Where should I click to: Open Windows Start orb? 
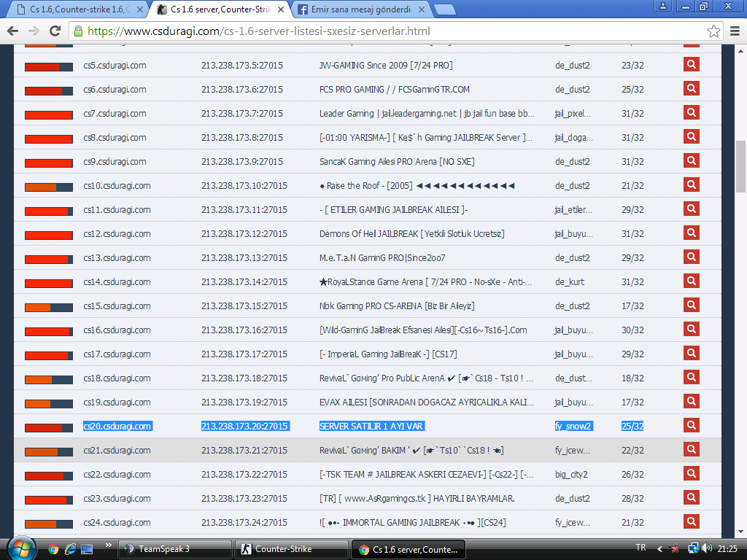(21, 548)
